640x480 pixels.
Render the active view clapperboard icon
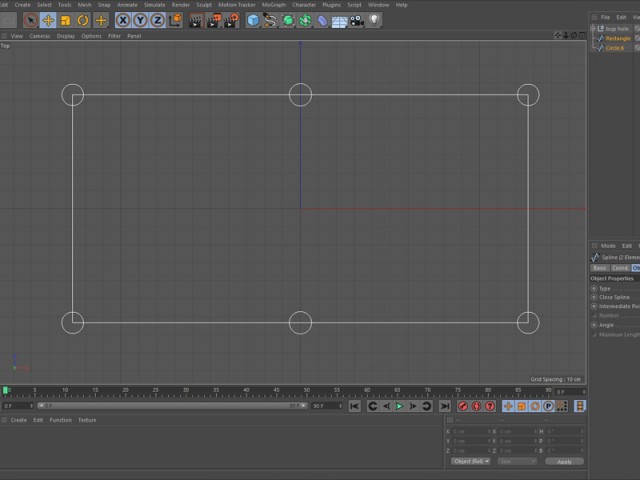[x=196, y=20]
